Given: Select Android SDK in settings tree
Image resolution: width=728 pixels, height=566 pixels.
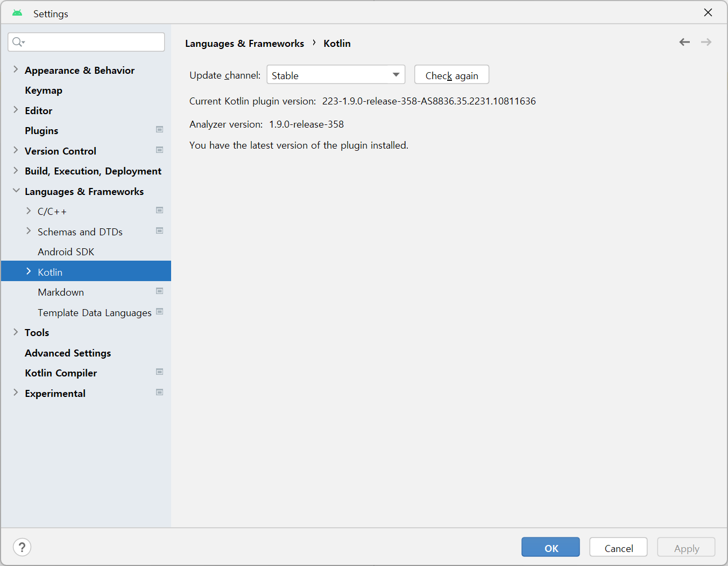Looking at the screenshot, I should click(x=66, y=252).
